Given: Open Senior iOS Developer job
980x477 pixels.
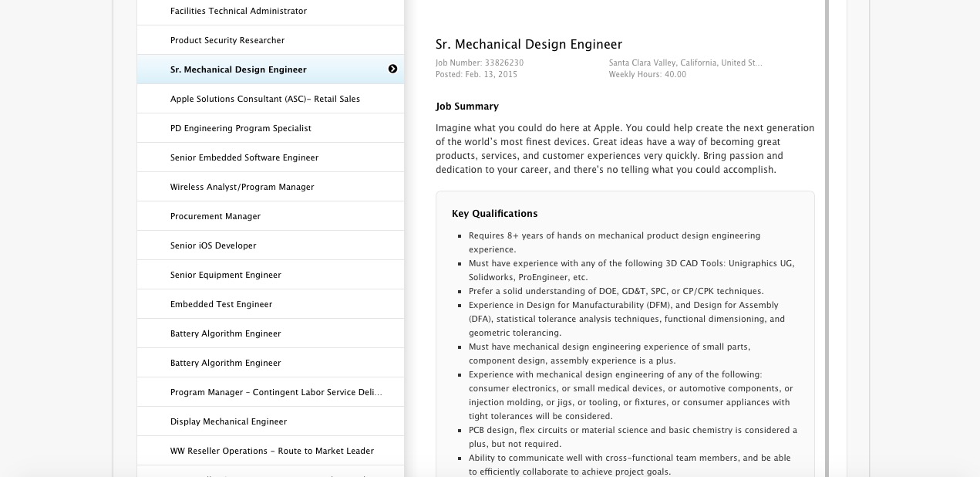Looking at the screenshot, I should click(213, 245).
